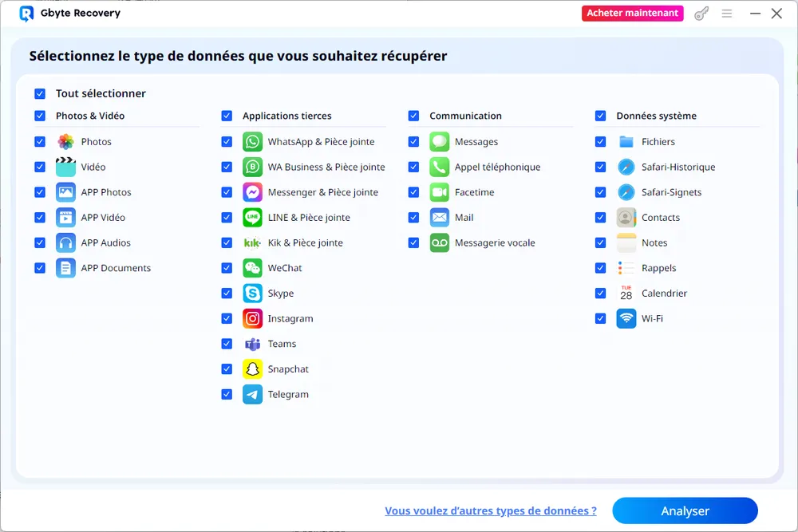Viewport: 798px width, 532px height.
Task: Click the Telegram paper plane icon
Action: click(x=252, y=395)
